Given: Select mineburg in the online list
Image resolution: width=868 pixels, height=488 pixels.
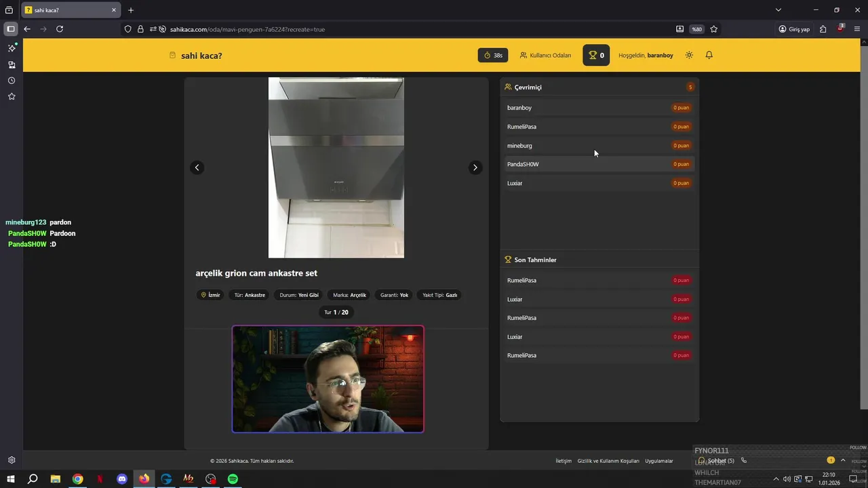Looking at the screenshot, I should 599,146.
